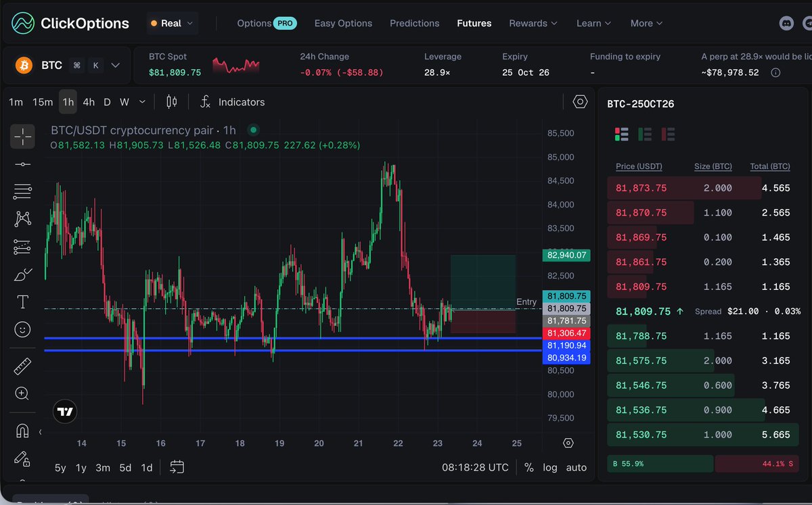This screenshot has width=812, height=505.
Task: Set chart range to 5y
Action: (x=61, y=467)
